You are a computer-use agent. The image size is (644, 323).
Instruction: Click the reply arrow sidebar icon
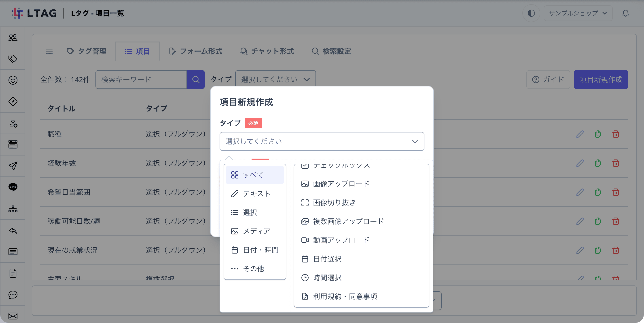(x=13, y=231)
